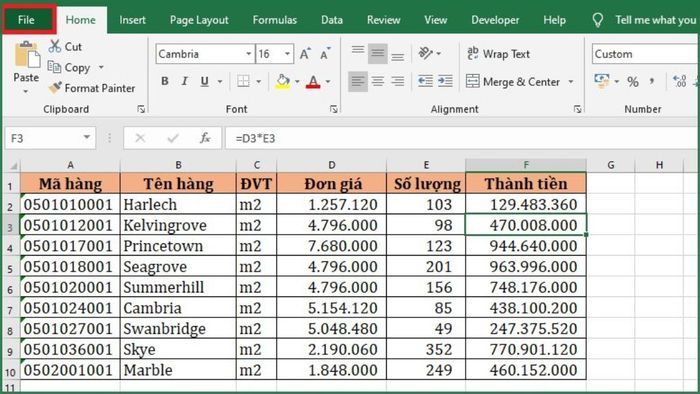Open Font settings dialog launcher

[333, 109]
